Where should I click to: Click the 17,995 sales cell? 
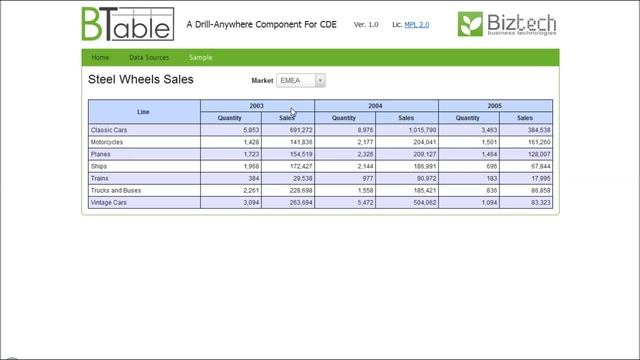tap(526, 178)
